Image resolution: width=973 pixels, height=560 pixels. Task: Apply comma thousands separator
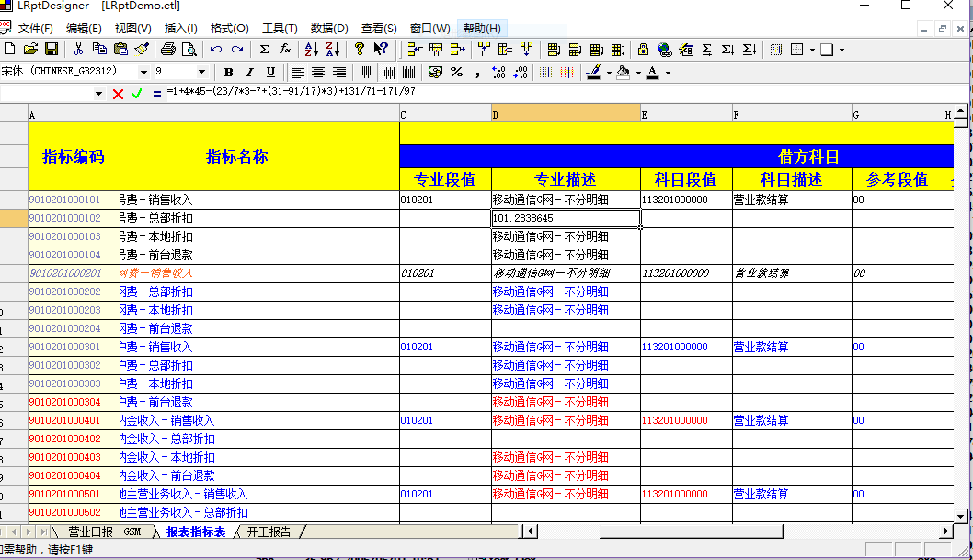477,72
